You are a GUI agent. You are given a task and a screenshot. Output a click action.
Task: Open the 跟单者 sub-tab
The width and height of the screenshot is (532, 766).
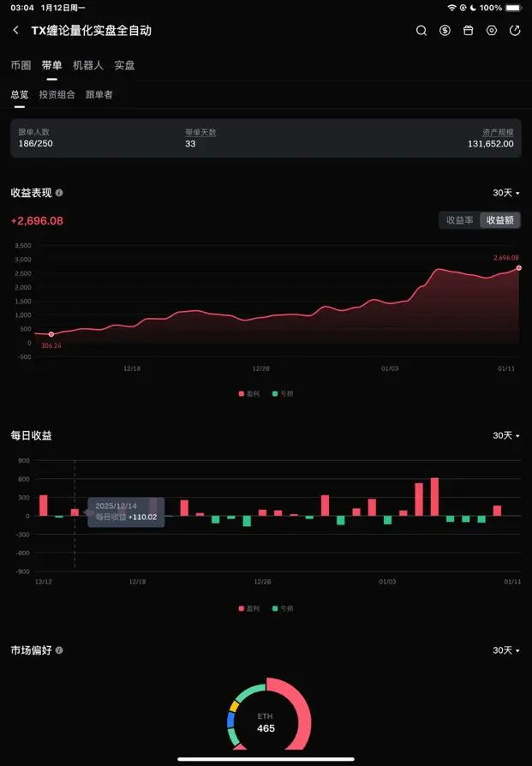[99, 94]
